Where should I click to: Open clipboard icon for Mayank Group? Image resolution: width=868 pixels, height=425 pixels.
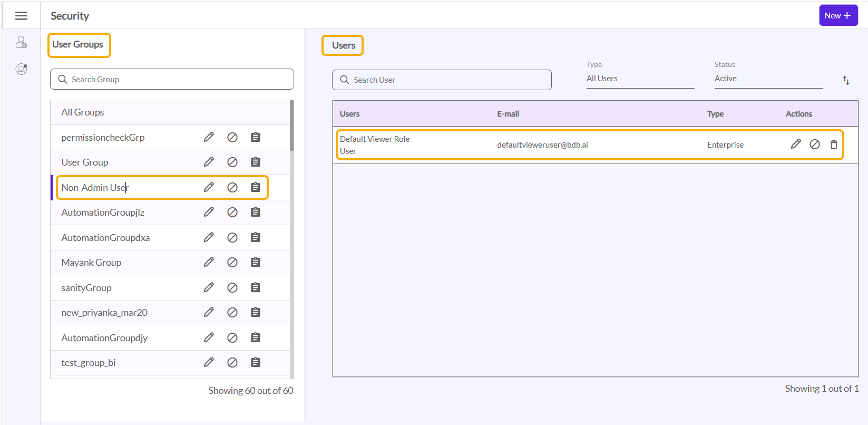point(256,262)
